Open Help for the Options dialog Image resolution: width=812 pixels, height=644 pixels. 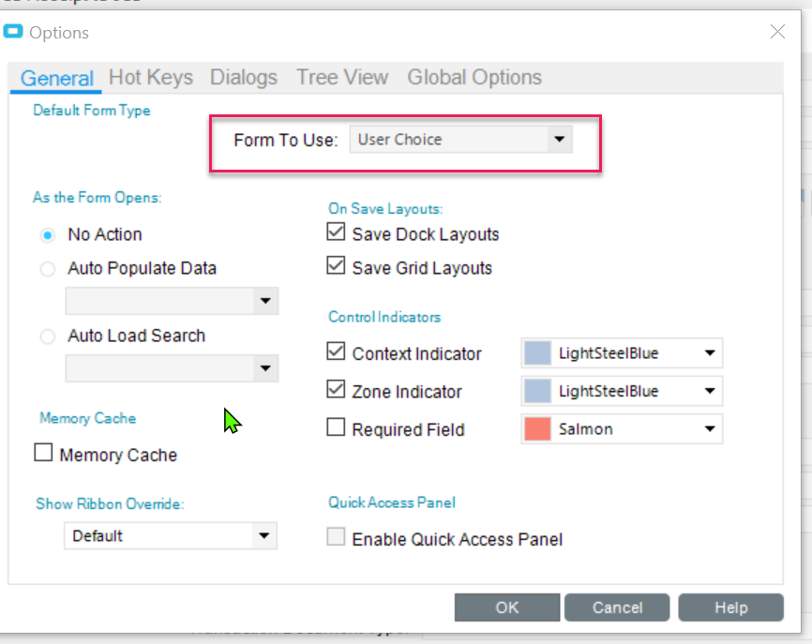point(730,607)
